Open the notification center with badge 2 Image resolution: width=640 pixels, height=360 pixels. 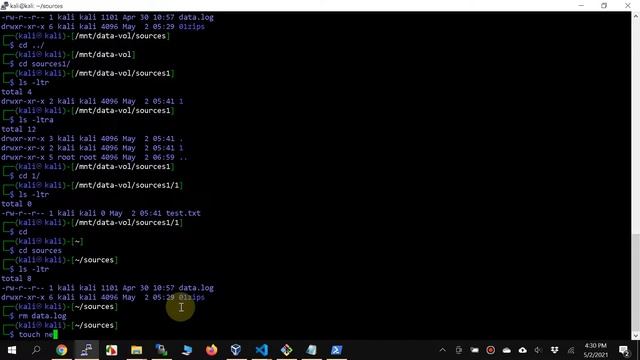pyautogui.click(x=624, y=351)
